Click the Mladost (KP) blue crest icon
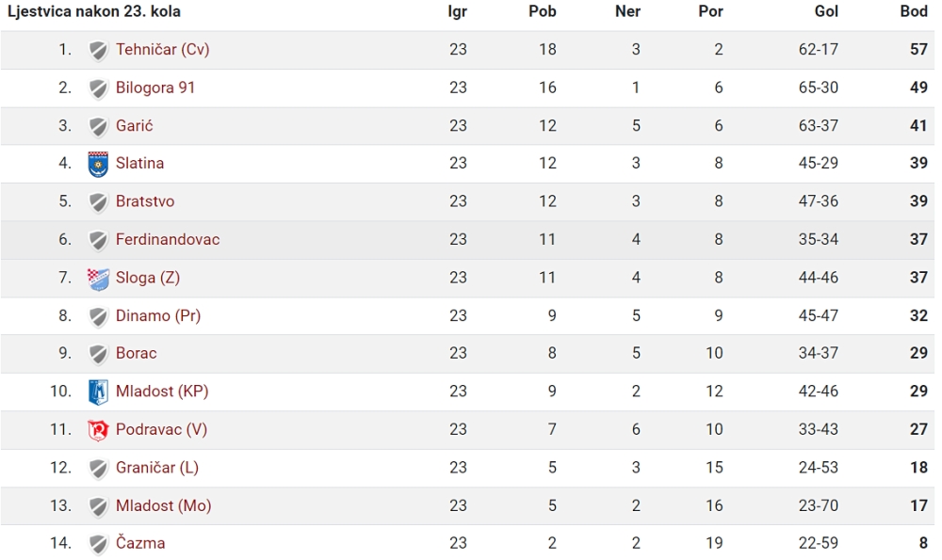The image size is (942, 560). (x=98, y=392)
